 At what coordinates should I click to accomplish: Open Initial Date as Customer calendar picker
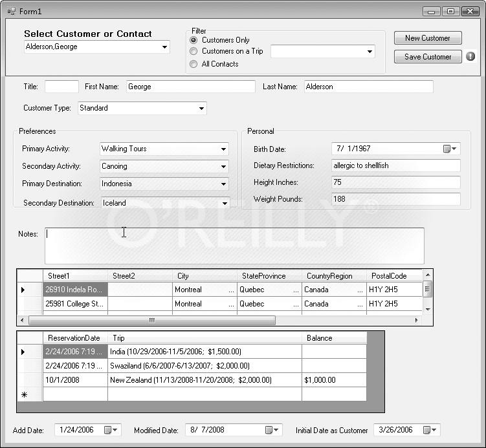pos(430,430)
